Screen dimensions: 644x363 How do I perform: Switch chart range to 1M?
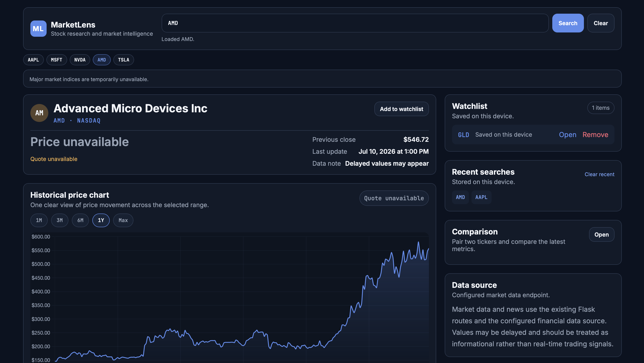point(39,220)
